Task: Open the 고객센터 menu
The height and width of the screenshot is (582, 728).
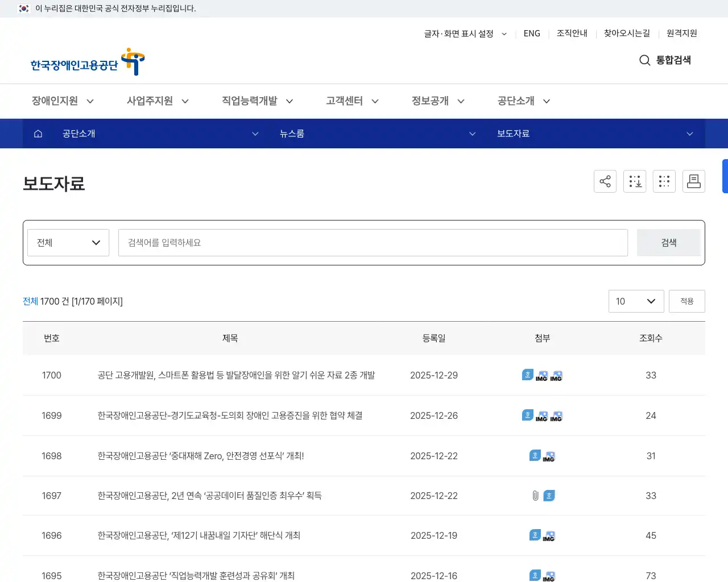Action: point(345,101)
